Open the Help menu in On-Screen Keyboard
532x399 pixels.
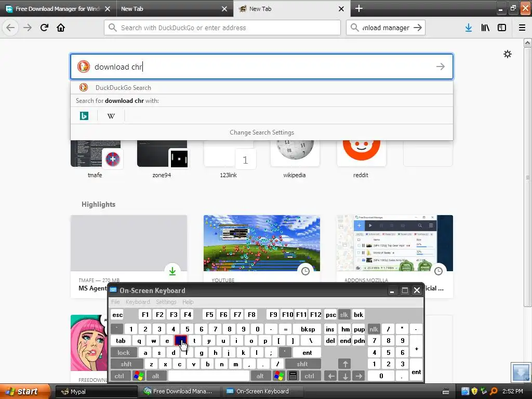coord(188,302)
